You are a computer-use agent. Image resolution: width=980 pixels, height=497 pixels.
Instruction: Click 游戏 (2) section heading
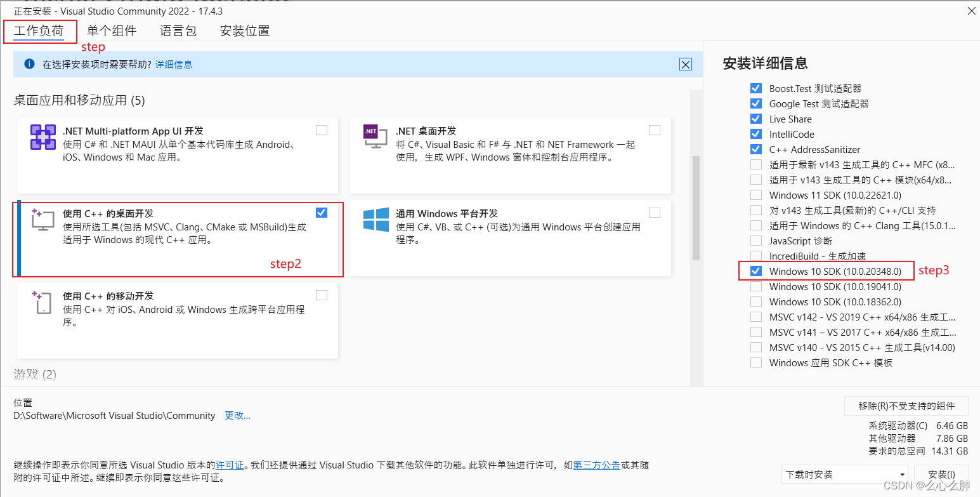pyautogui.click(x=35, y=374)
